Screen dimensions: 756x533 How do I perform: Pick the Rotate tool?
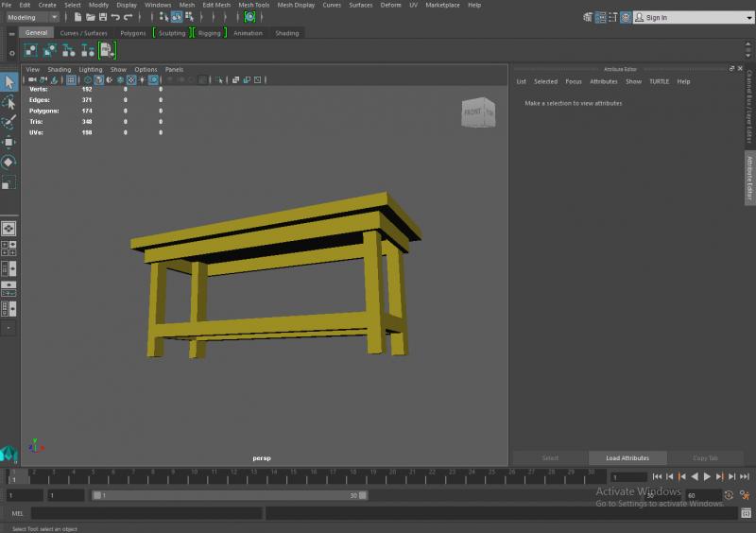(9, 162)
